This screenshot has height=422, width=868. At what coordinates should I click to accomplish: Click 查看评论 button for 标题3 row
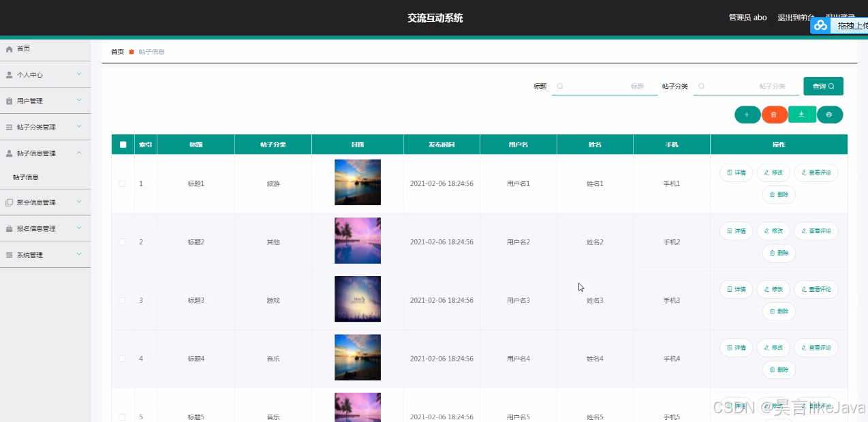816,289
